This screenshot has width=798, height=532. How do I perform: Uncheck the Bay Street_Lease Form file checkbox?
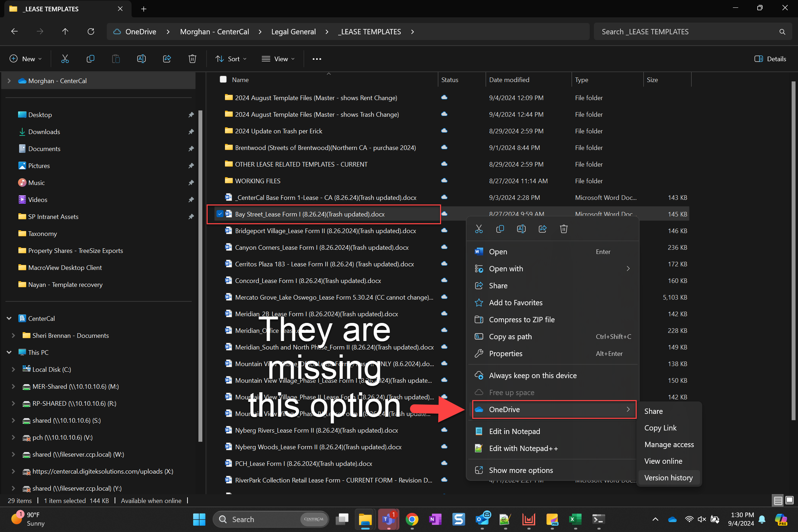tap(220, 214)
